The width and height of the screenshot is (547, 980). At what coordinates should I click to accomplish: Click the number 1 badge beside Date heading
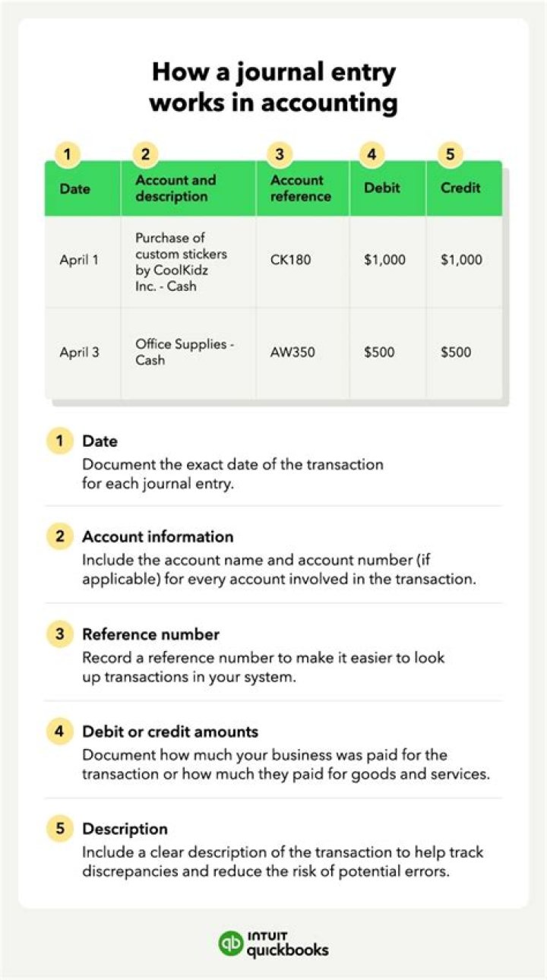59,441
